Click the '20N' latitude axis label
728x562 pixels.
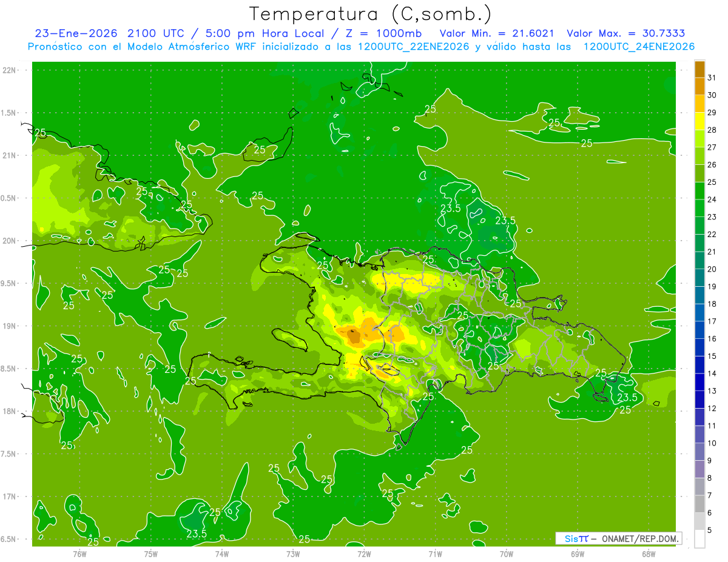[x=10, y=241]
